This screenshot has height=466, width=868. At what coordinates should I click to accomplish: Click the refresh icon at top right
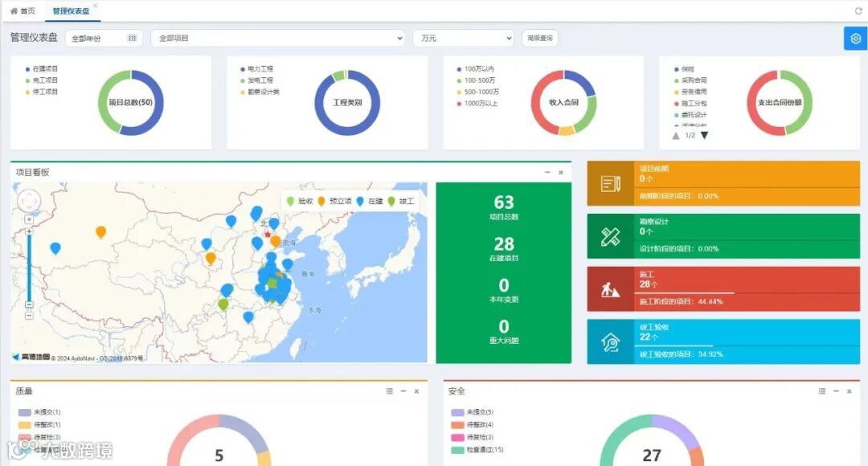[x=858, y=10]
